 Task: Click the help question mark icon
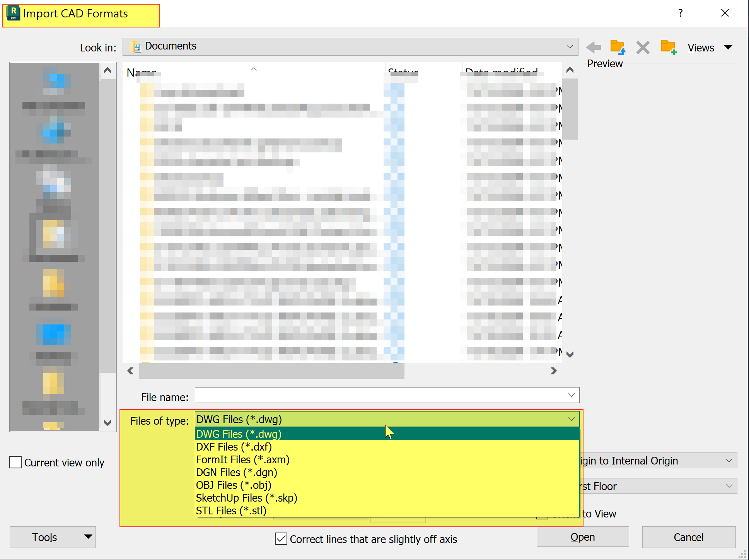(680, 13)
